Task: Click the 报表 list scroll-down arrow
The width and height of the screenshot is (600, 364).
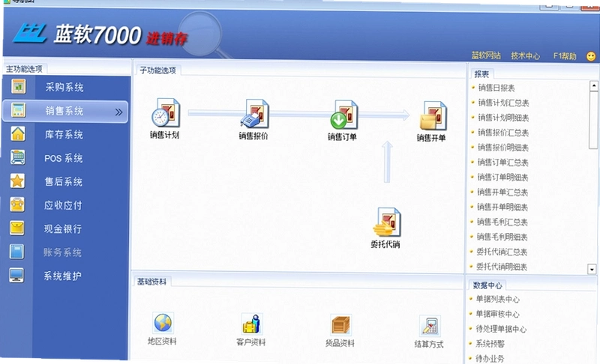Action: (x=592, y=270)
